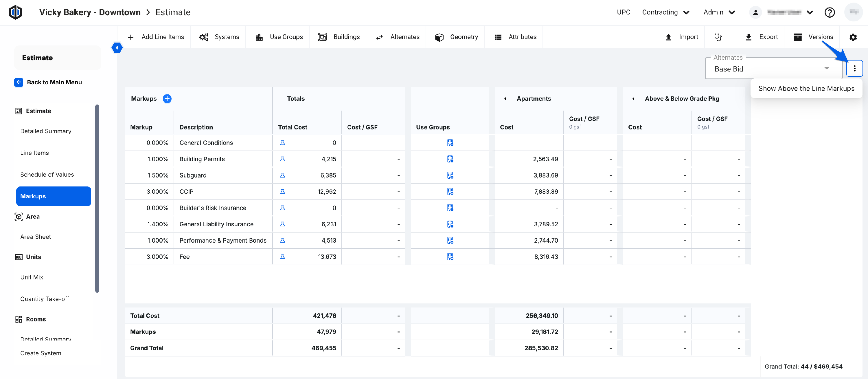The image size is (868, 379).
Task: Click the sidebar vertical scrollbar
Action: (x=98, y=198)
